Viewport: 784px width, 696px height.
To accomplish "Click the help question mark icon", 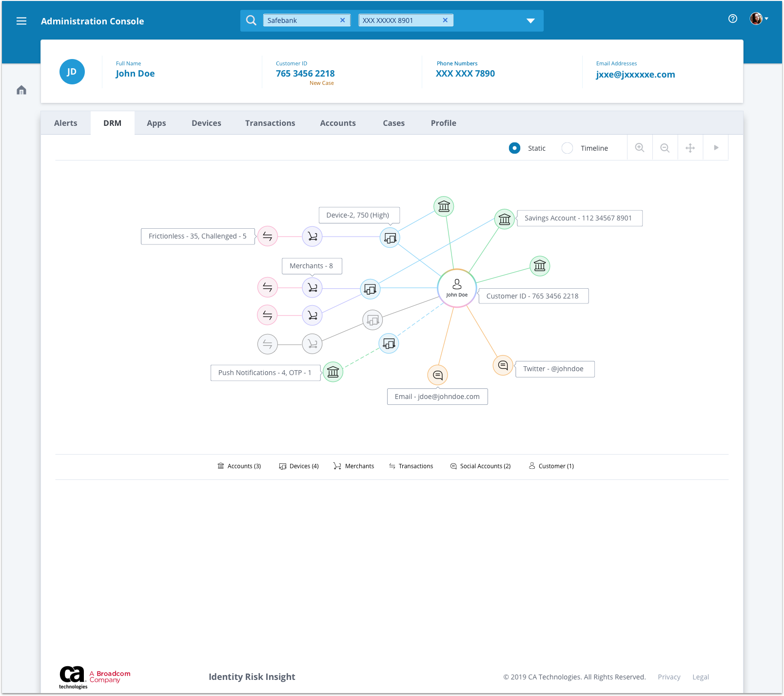I will pyautogui.click(x=732, y=19).
